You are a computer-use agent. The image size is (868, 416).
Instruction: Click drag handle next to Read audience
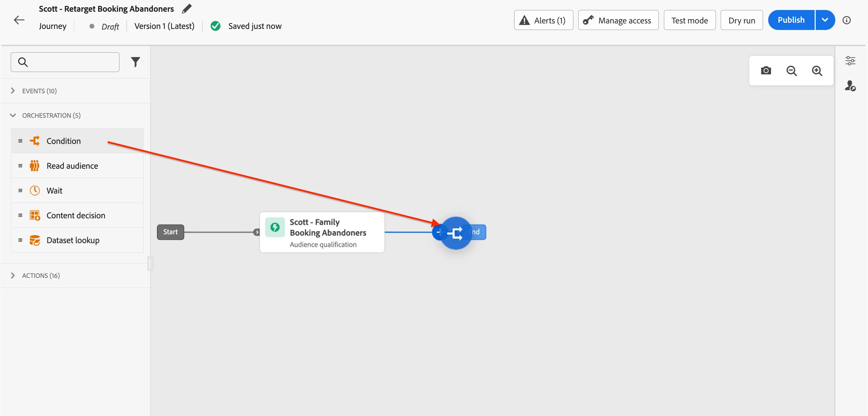20,166
